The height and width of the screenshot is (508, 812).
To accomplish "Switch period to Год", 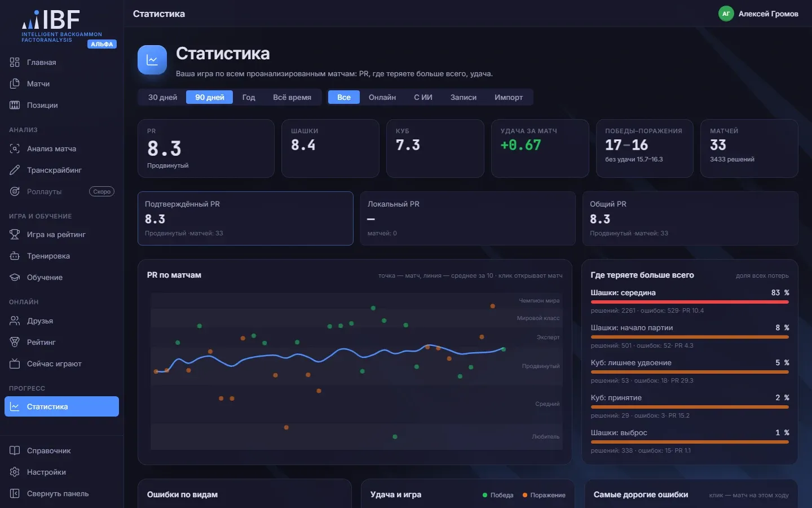I will (x=249, y=97).
